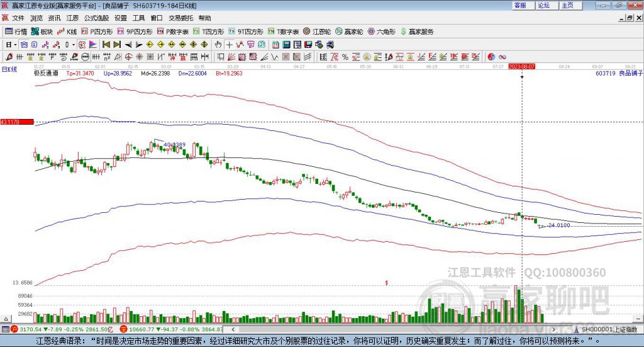Screen dimensions: 644x347
Task: Open the 六角形 hexagon tool
Action: [x=382, y=31]
